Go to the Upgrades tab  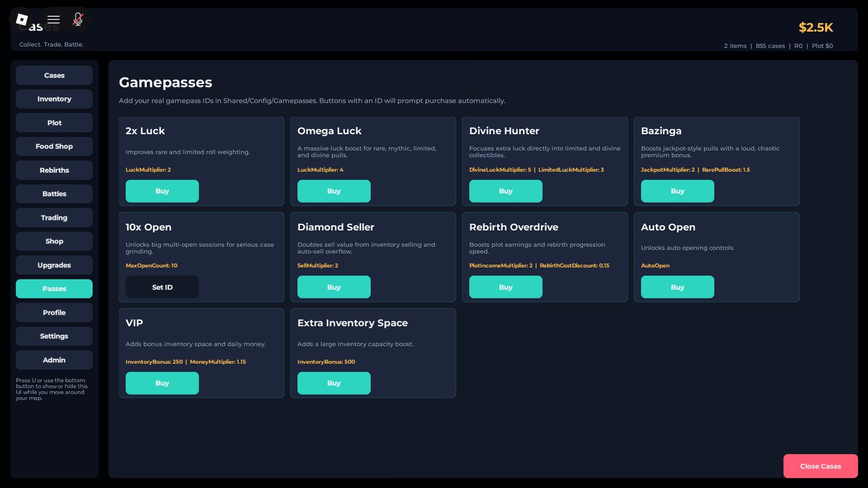pyautogui.click(x=54, y=265)
